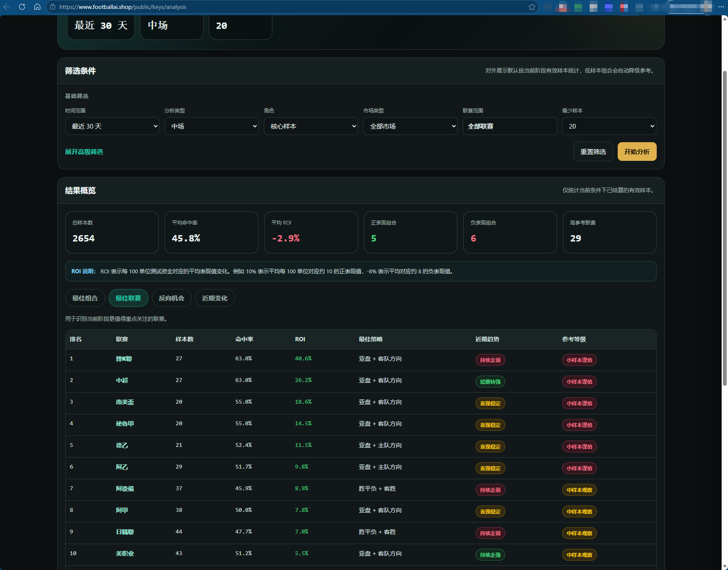View site info lock icon
Screen dimensions: 728x570
point(53,7)
